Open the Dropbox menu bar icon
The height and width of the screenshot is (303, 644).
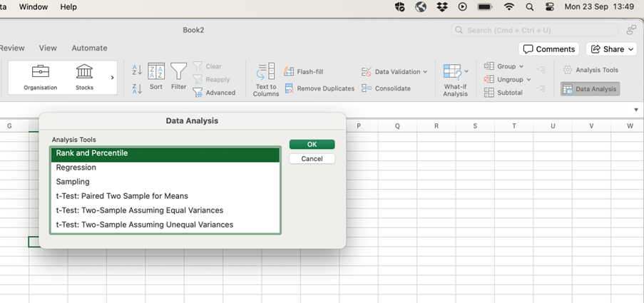441,6
